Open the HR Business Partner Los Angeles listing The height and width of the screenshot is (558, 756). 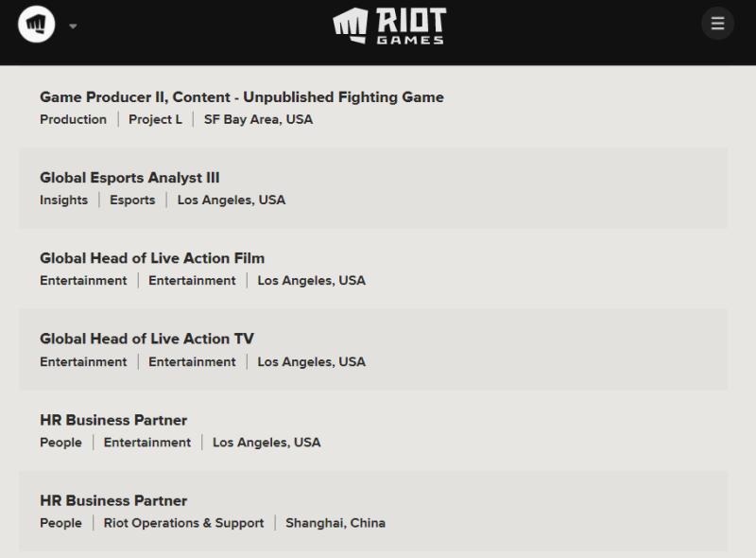pyautogui.click(x=113, y=420)
